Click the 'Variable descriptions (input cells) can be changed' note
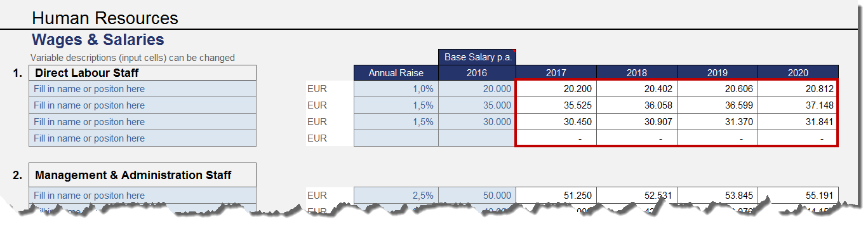 tap(133, 58)
